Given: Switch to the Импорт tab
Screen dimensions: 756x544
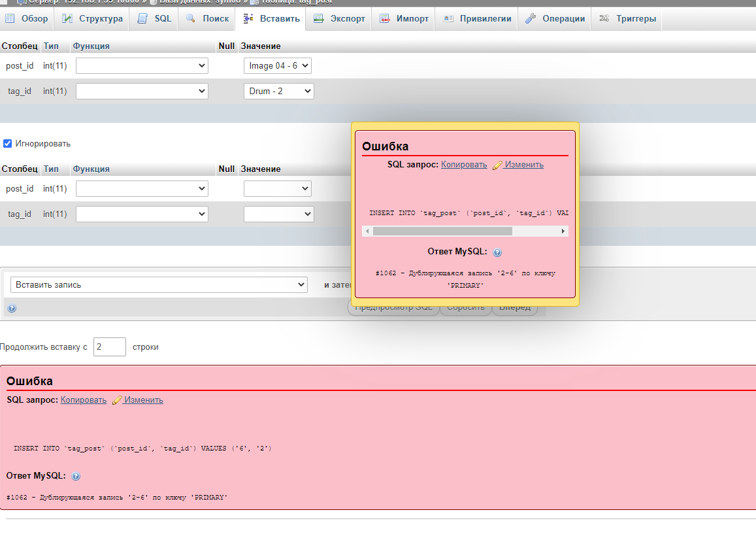Looking at the screenshot, I should click(x=404, y=19).
